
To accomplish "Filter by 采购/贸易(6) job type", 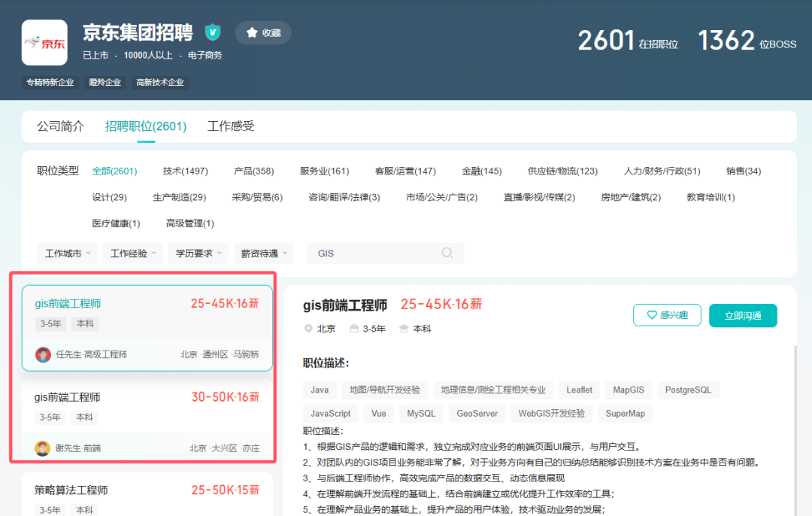I will [x=257, y=197].
